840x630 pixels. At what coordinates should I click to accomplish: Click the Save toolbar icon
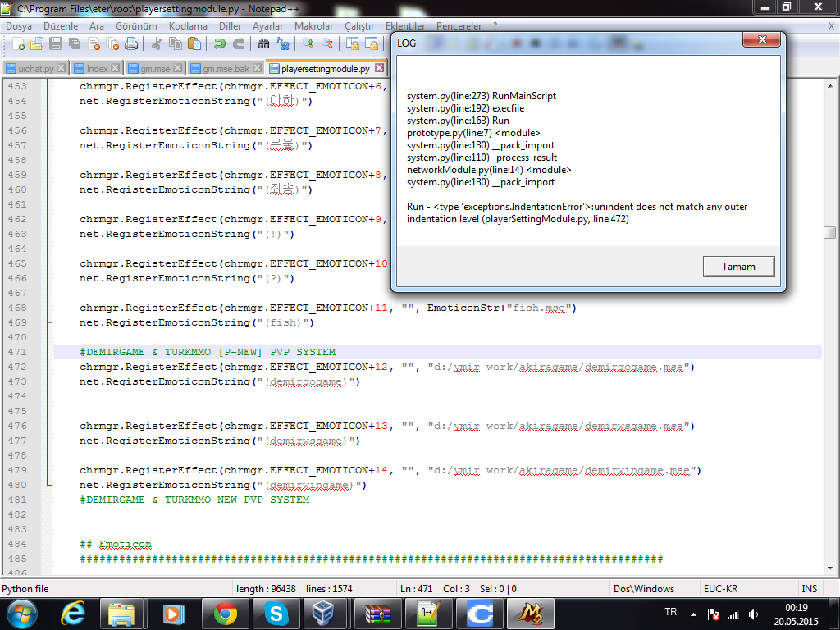(x=55, y=44)
